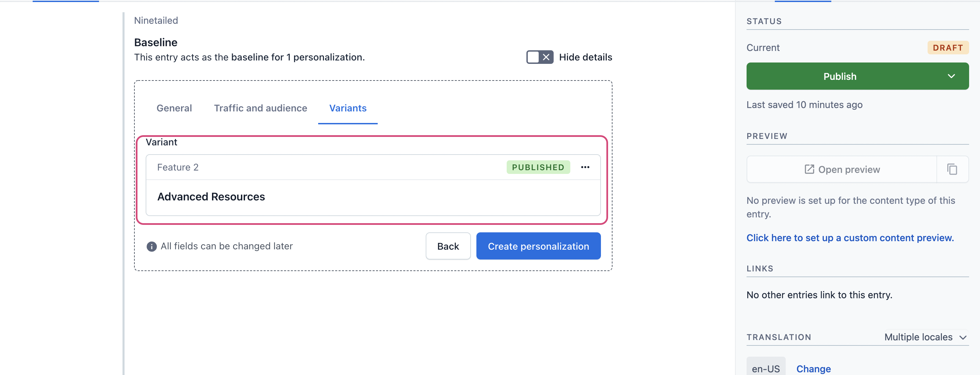980x375 pixels.
Task: Expand the Publish button dropdown arrow
Action: (x=951, y=76)
